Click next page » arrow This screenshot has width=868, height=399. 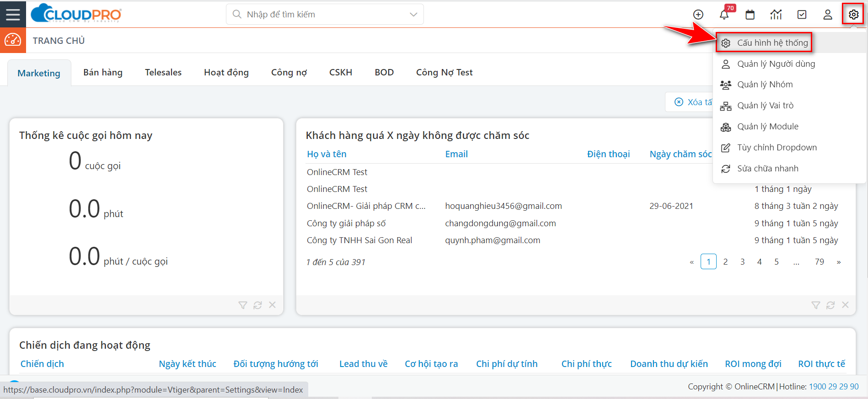click(x=838, y=262)
